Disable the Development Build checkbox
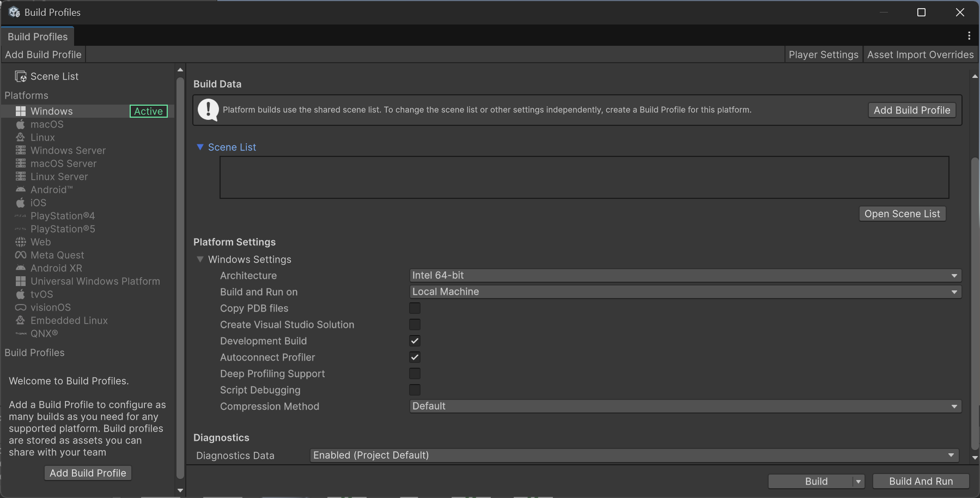This screenshot has width=980, height=498. [x=415, y=341]
